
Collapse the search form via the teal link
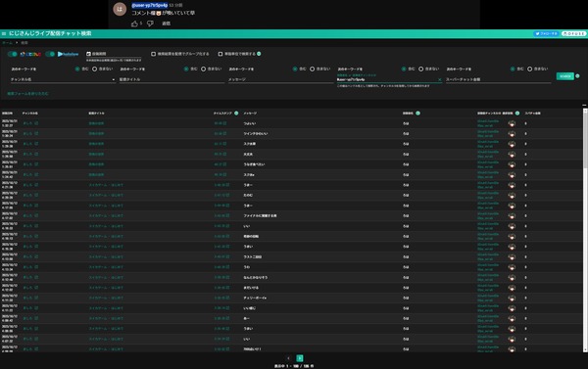click(27, 94)
